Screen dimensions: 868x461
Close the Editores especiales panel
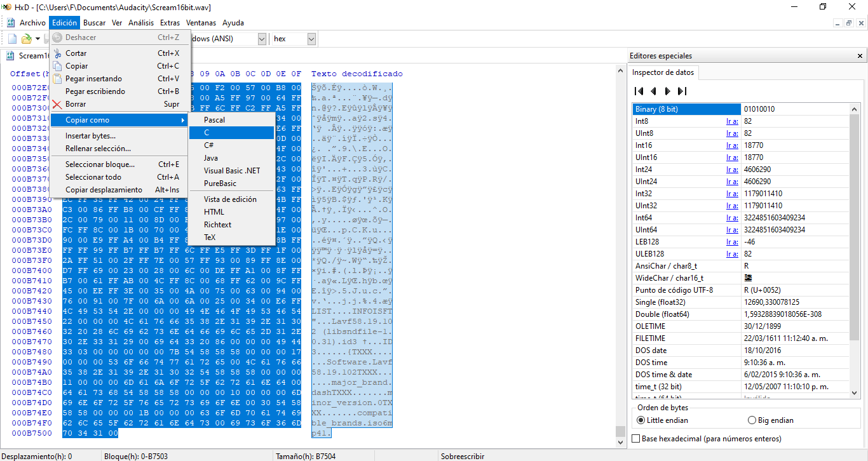click(860, 56)
